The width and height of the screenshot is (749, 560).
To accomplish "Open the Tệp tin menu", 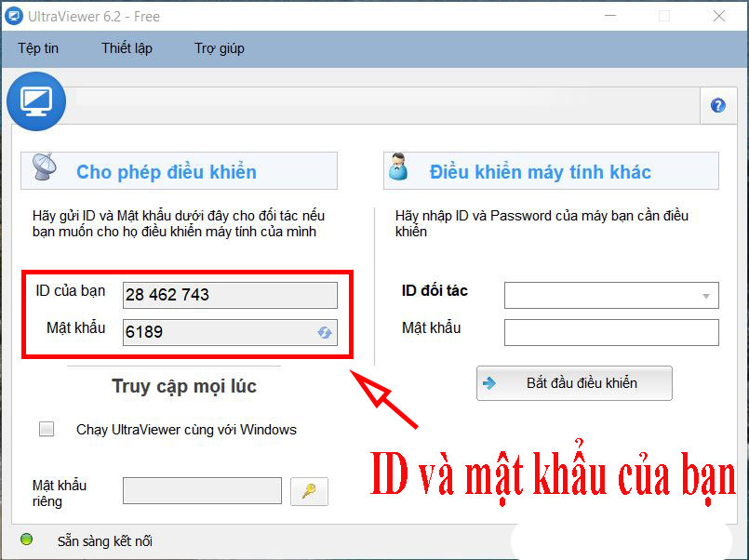I will tap(38, 48).
